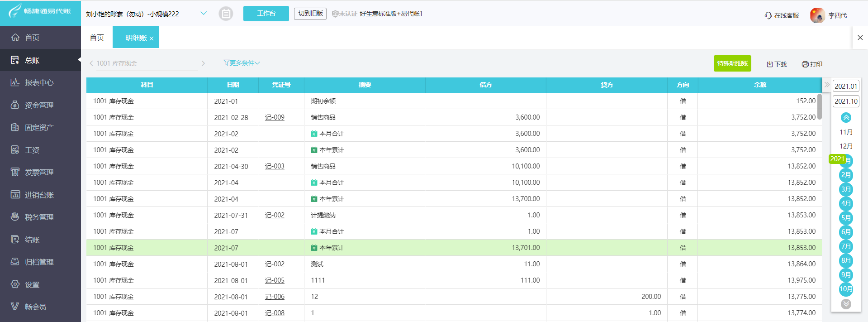Select 10月 in month timeline

coord(846,289)
